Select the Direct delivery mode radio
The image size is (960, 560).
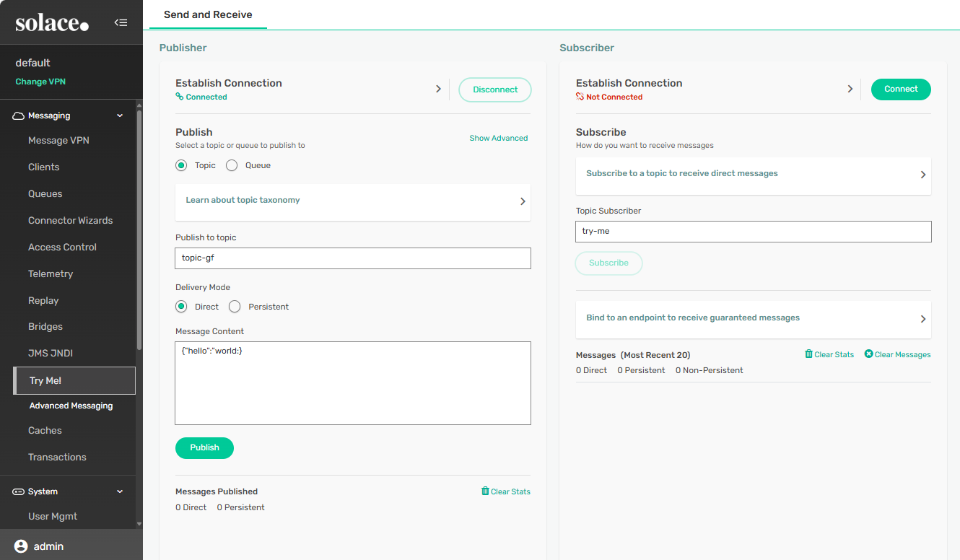coord(181,307)
